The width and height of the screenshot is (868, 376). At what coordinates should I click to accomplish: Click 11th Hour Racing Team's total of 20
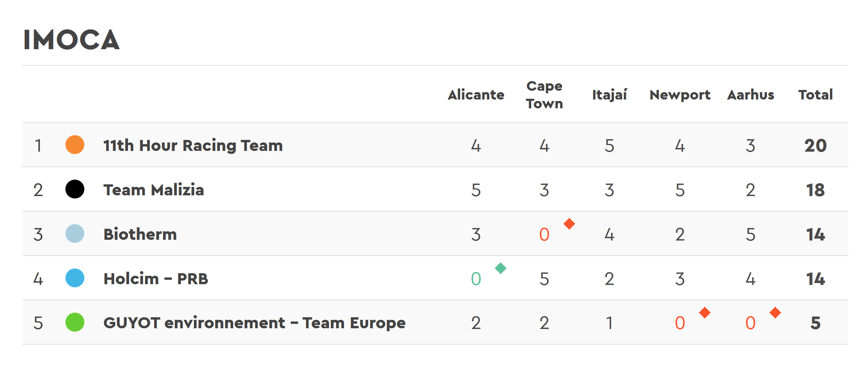tap(815, 145)
